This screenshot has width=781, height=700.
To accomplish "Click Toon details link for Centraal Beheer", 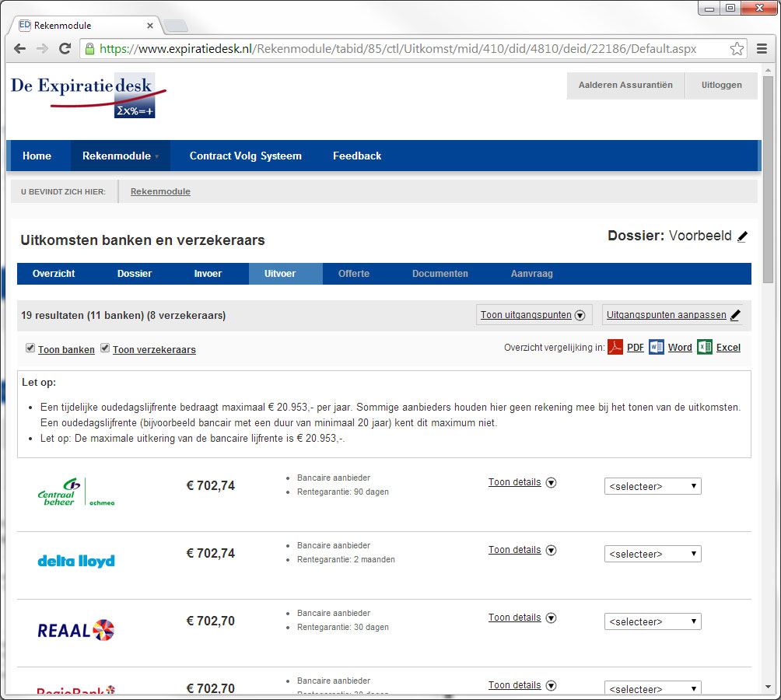I will click(514, 482).
